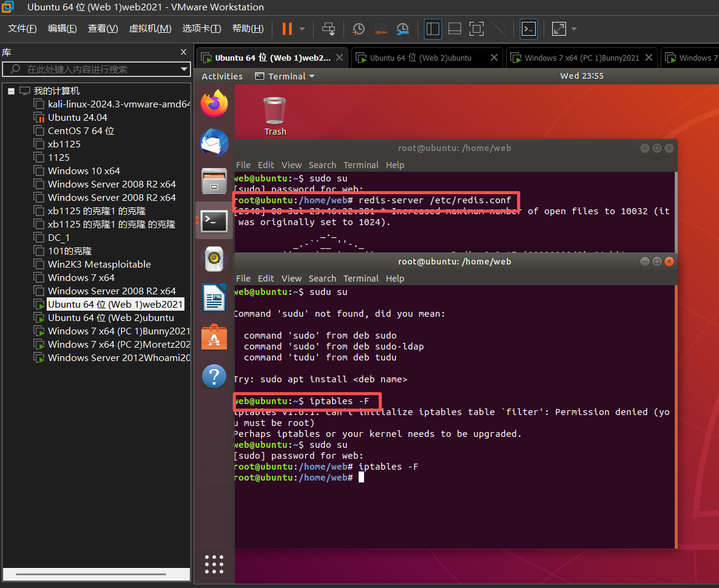Image resolution: width=719 pixels, height=588 pixels.
Task: Click the Activities button
Action: click(x=222, y=76)
